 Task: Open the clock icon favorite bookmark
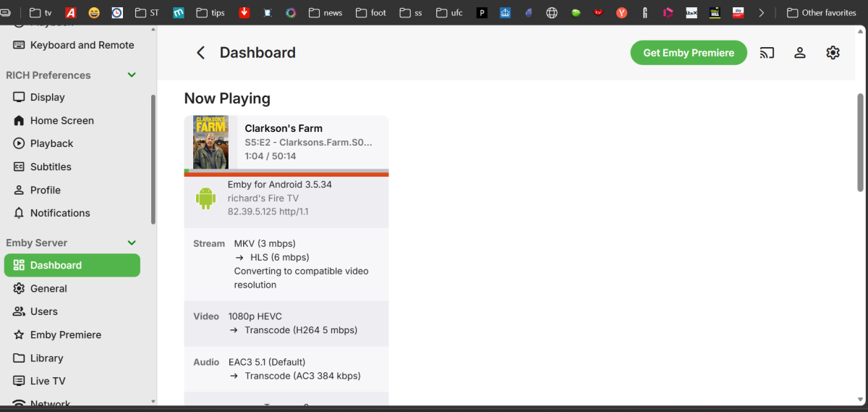tap(117, 12)
